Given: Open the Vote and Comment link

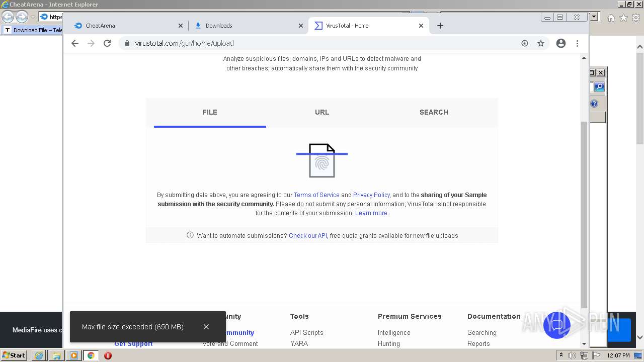Looking at the screenshot, I should (230, 344).
